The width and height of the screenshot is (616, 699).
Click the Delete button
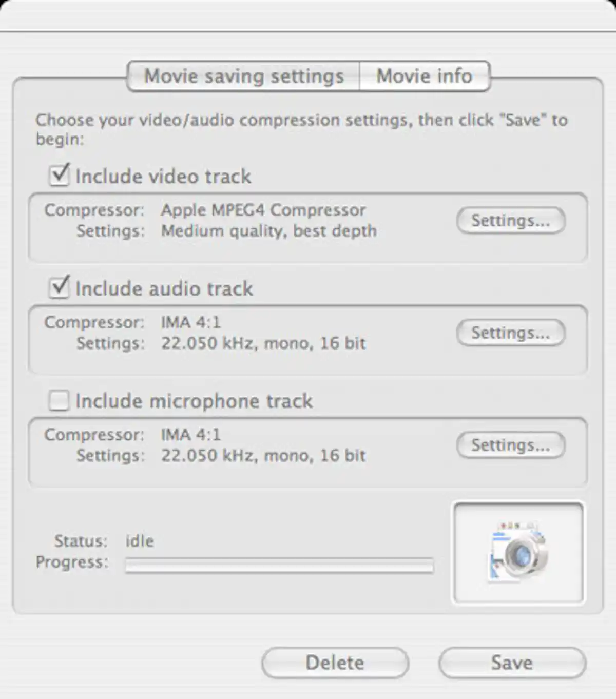334,662
